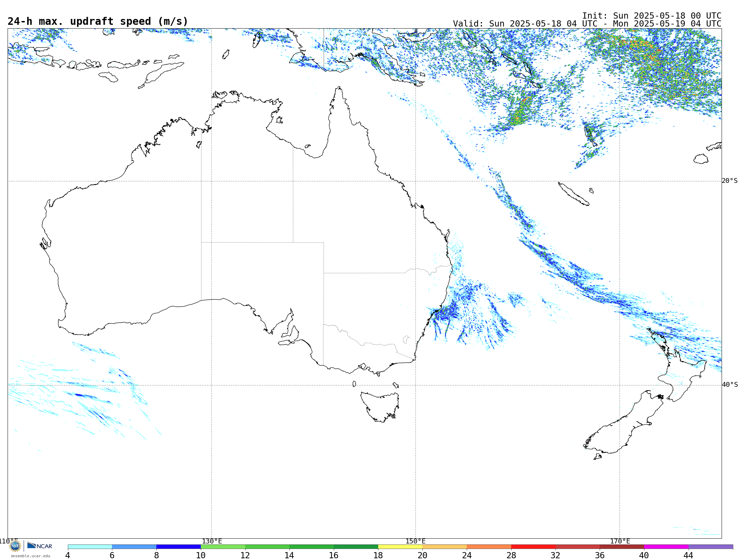
Task: Pick the light blue 6–8 color swatch
Action: click(x=134, y=547)
